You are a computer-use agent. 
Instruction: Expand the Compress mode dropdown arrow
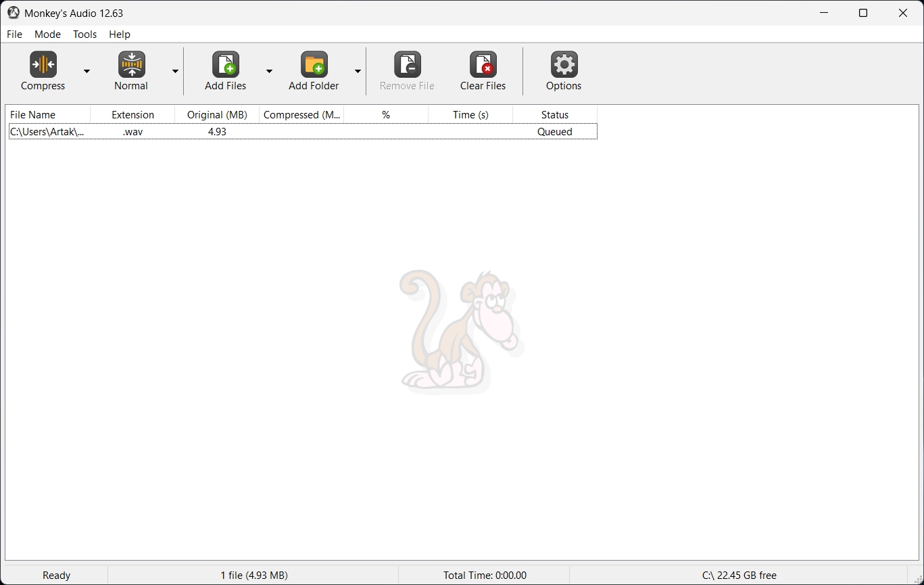tap(87, 71)
